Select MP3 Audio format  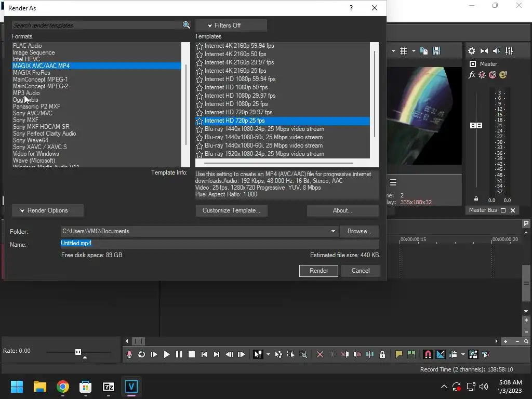pyautogui.click(x=26, y=93)
